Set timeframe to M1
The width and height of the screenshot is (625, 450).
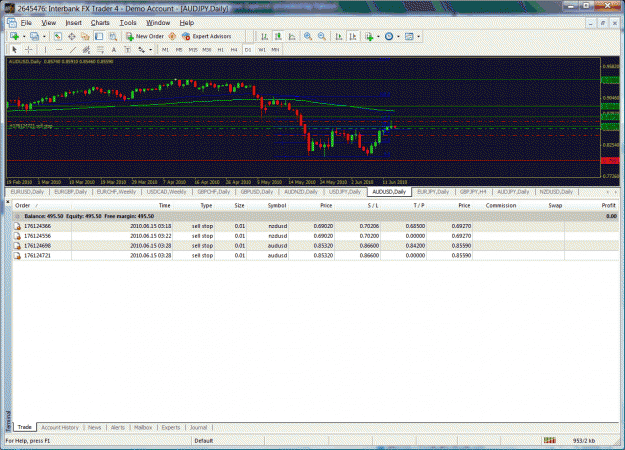click(x=165, y=50)
